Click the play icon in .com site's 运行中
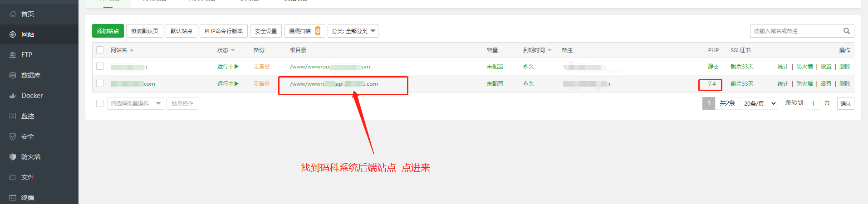868x204 pixels. coord(236,84)
